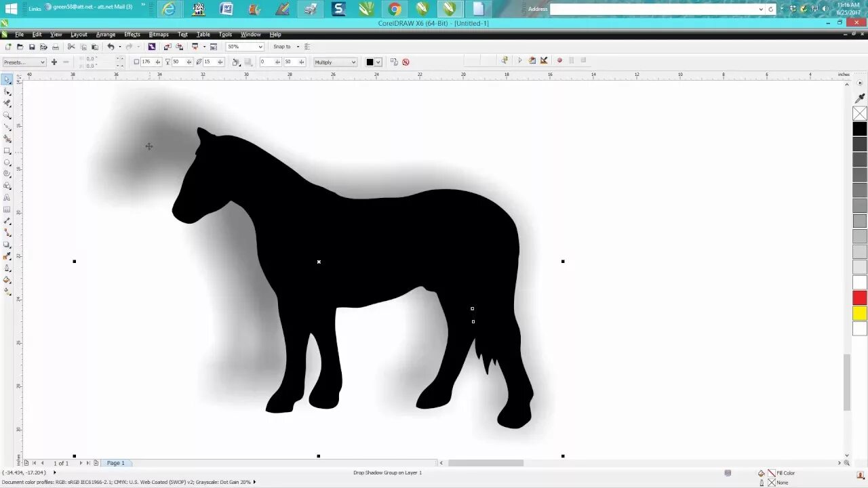Pick the black swatch in palette
868x488 pixels.
[x=860, y=129]
